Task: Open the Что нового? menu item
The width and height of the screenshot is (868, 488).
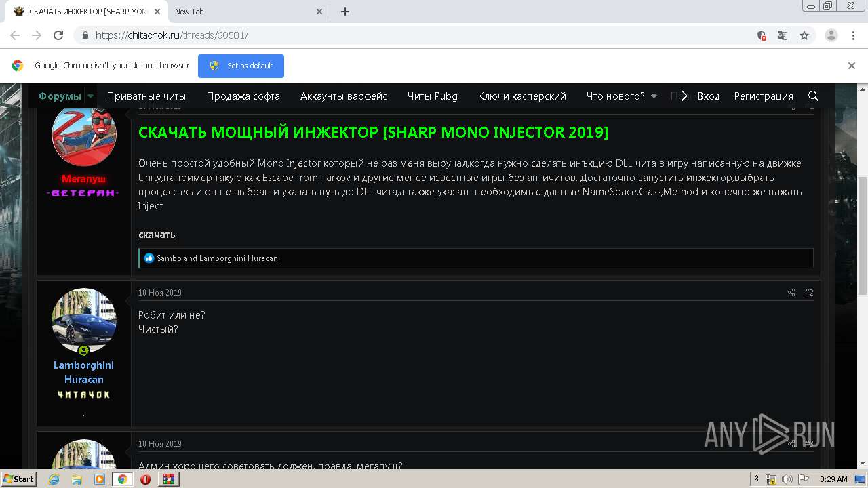Action: (615, 96)
